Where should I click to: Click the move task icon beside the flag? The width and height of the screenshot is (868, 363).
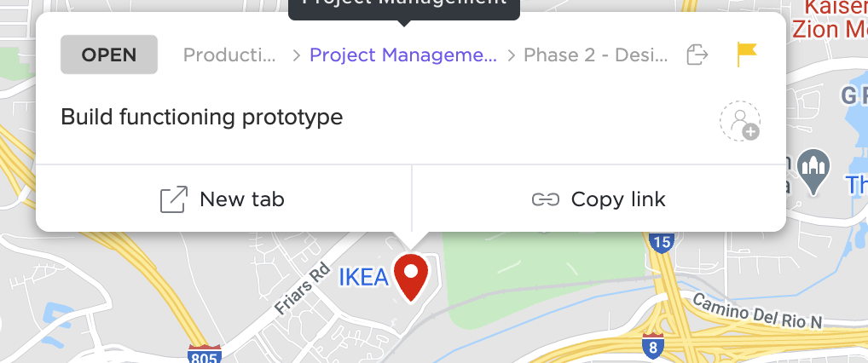(x=697, y=55)
